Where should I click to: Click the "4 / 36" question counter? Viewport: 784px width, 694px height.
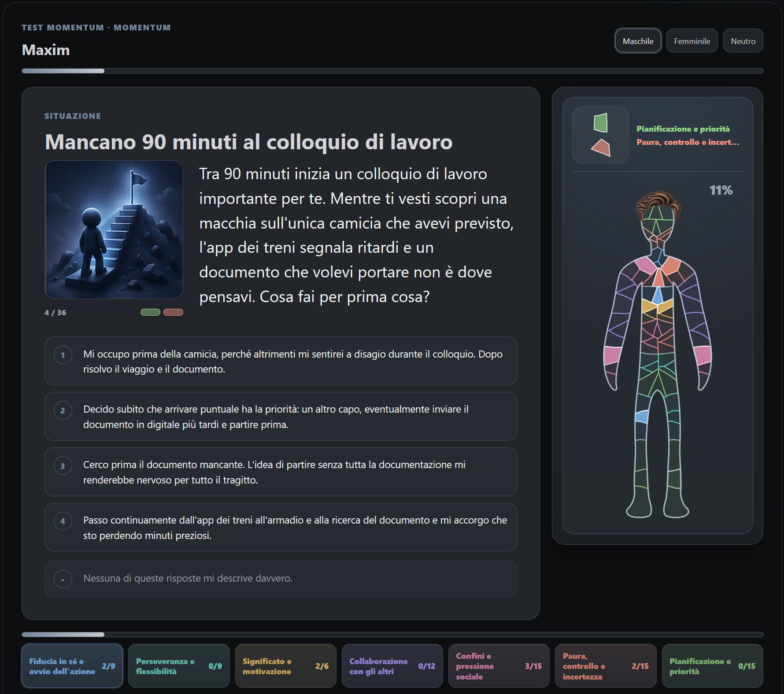click(55, 313)
